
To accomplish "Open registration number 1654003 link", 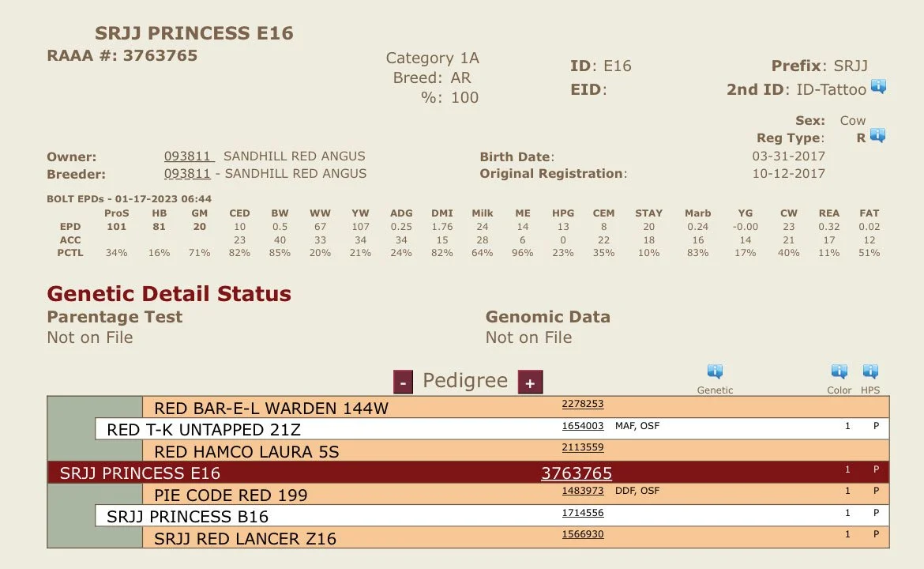I will click(583, 426).
